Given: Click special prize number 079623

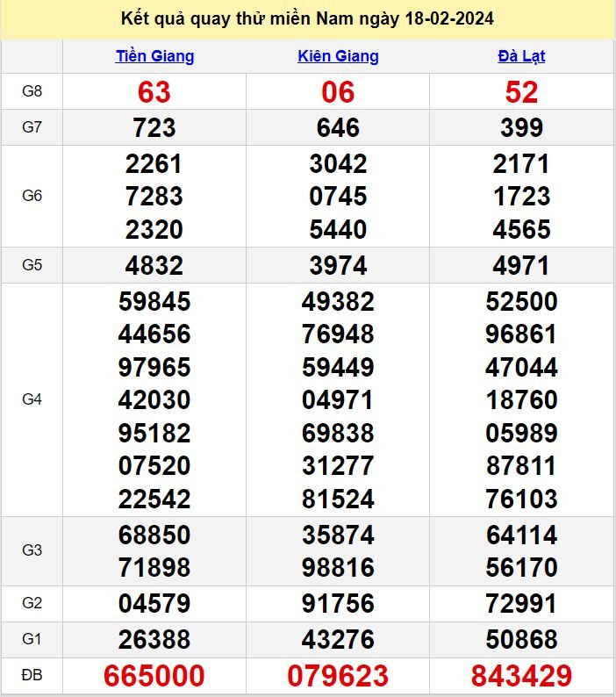Looking at the screenshot, I should (x=338, y=676).
